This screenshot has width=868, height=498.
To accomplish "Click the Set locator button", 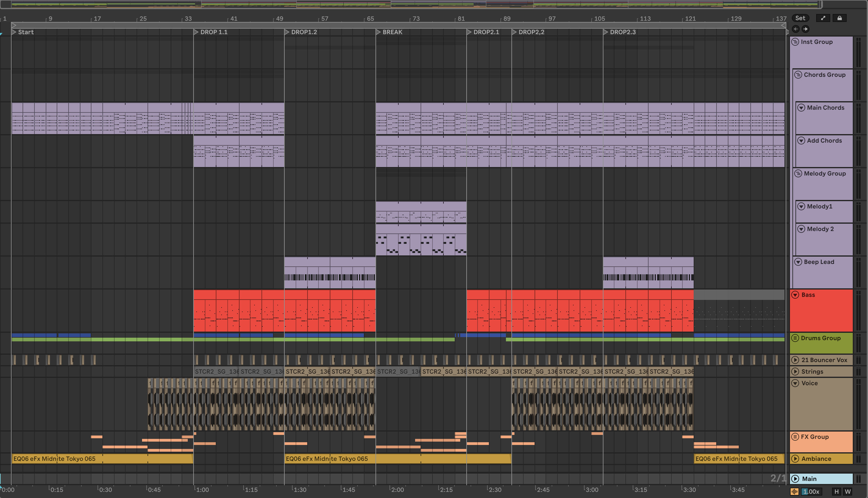I will [800, 18].
